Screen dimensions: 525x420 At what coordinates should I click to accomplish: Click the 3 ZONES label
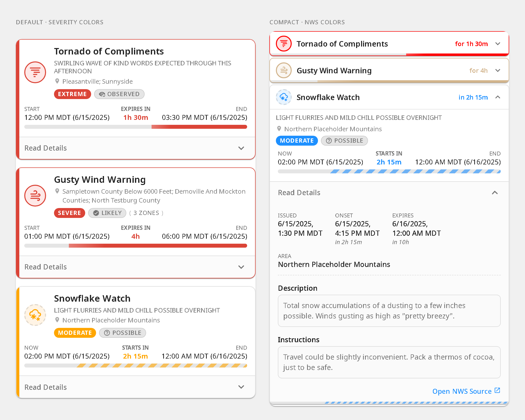coord(146,213)
